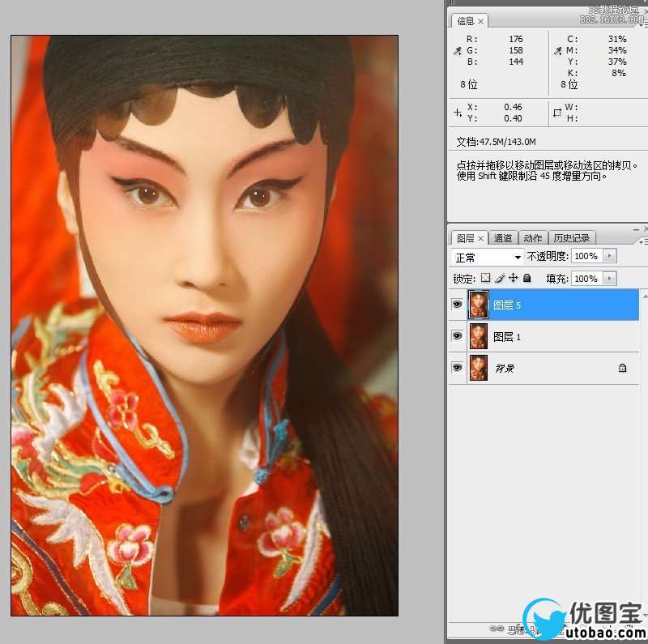648x644 pixels.
Task: Click the selection size icon beside W/H
Action: 557,113
